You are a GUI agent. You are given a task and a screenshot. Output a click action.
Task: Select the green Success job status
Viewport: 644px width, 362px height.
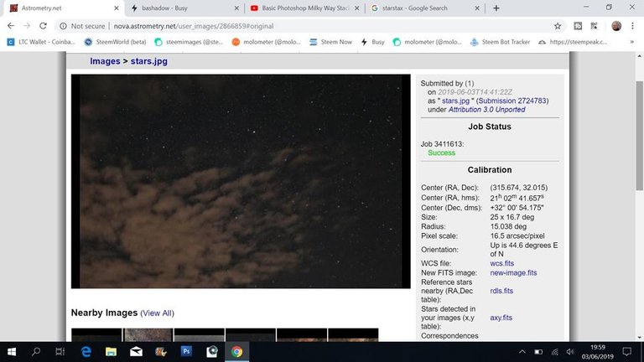tap(442, 153)
